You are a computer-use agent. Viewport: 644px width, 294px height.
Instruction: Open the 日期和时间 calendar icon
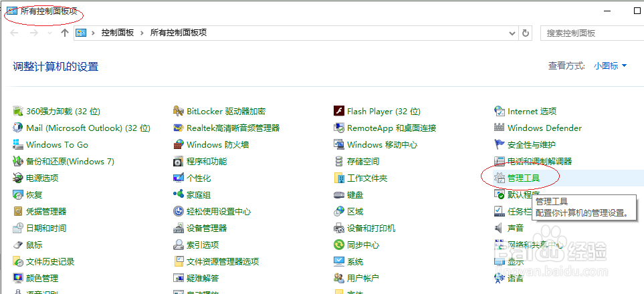pos(17,229)
